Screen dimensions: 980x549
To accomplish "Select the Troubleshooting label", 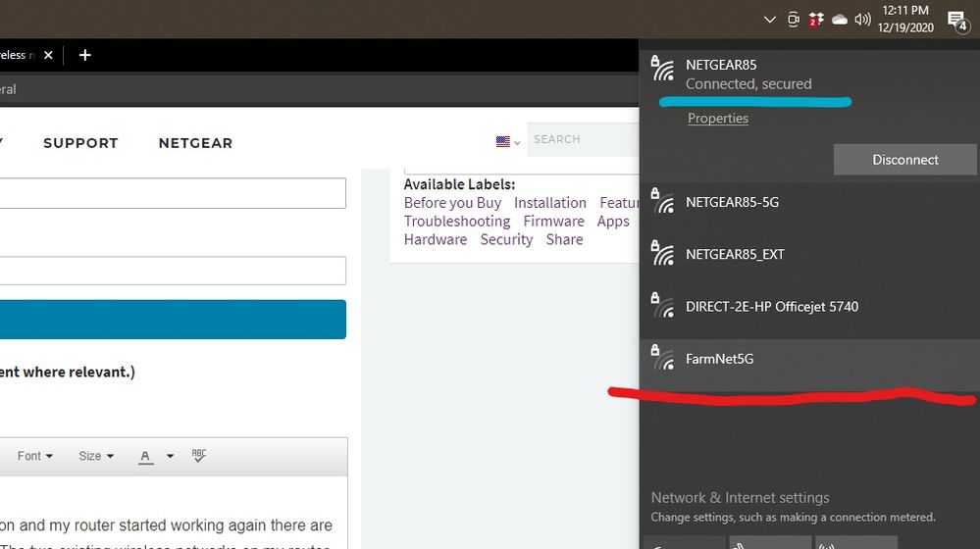I will coord(457,222).
